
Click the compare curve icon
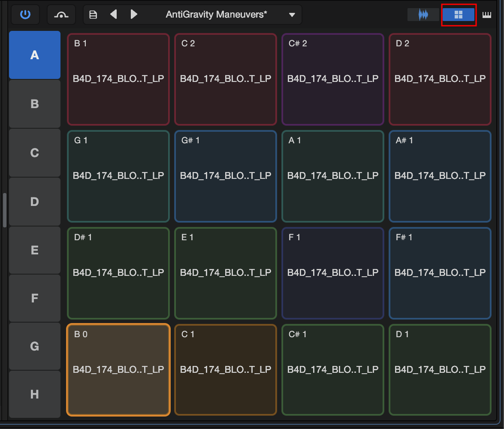(x=61, y=15)
